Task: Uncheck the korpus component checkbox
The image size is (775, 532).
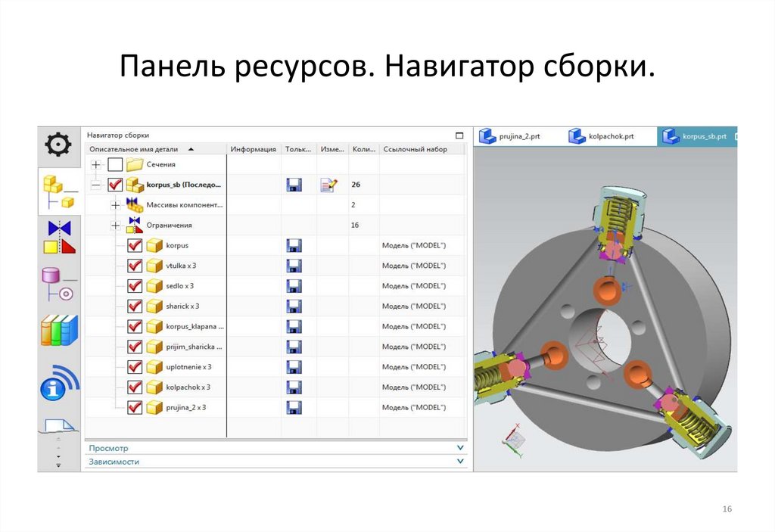Action: coord(135,246)
